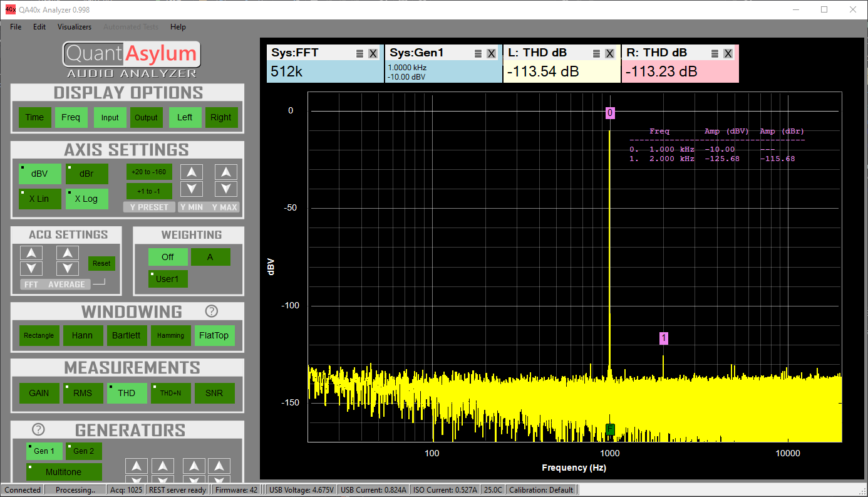868x497 pixels.
Task: Enable the RMS measurement
Action: [83, 393]
